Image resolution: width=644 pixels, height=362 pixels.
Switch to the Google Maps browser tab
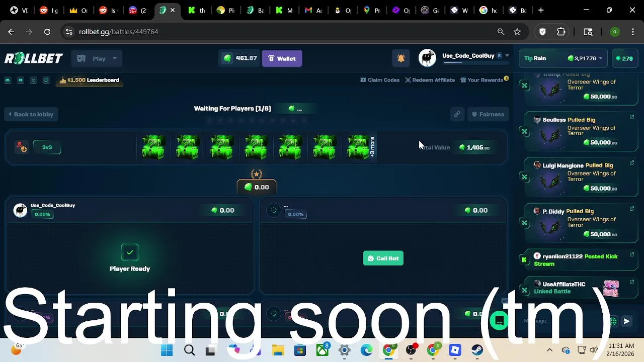371,10
